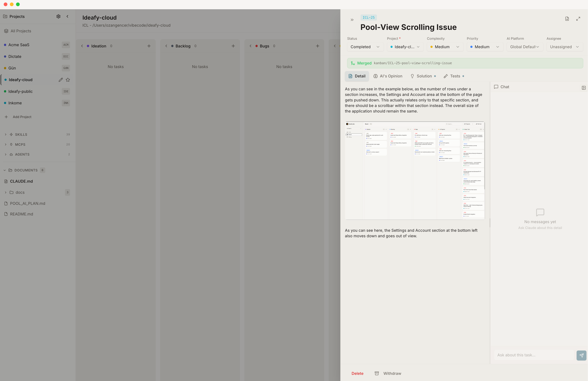Open the Project dropdown showing Ideafy-cl...
Viewport: 588px width, 381px height.
(x=405, y=47)
